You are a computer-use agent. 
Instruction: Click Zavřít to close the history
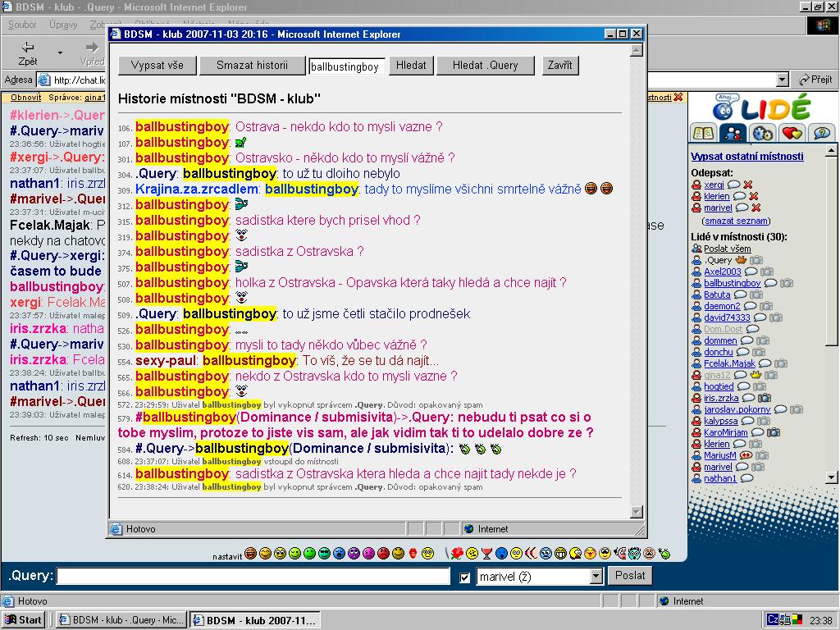point(559,66)
